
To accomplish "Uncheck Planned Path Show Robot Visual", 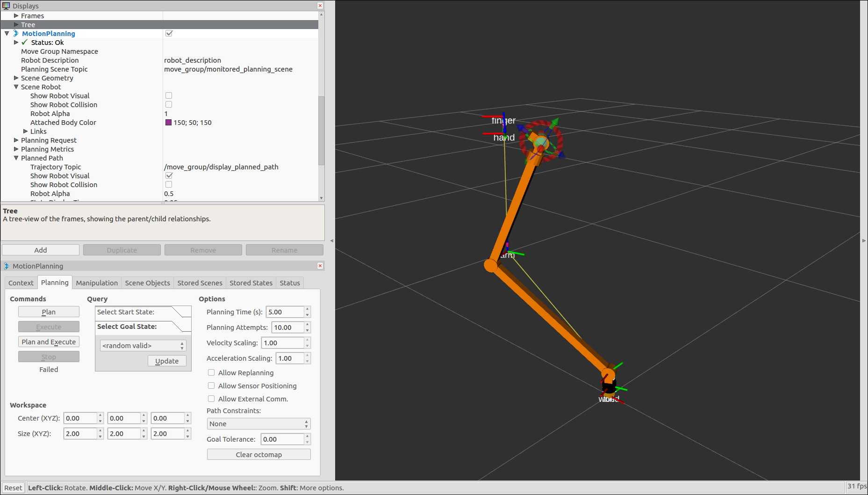I will [169, 175].
